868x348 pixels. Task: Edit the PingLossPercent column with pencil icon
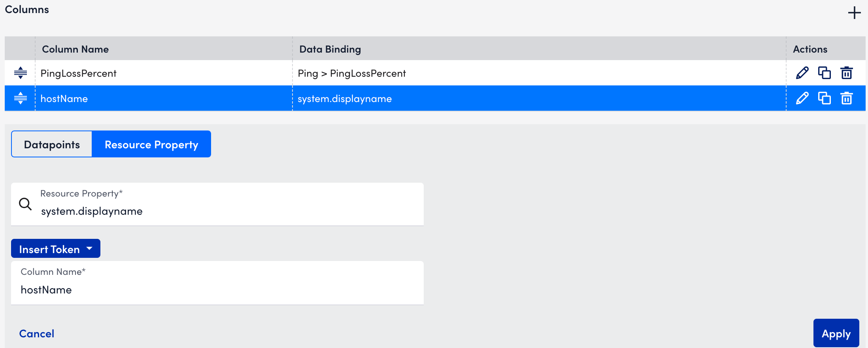pos(802,73)
